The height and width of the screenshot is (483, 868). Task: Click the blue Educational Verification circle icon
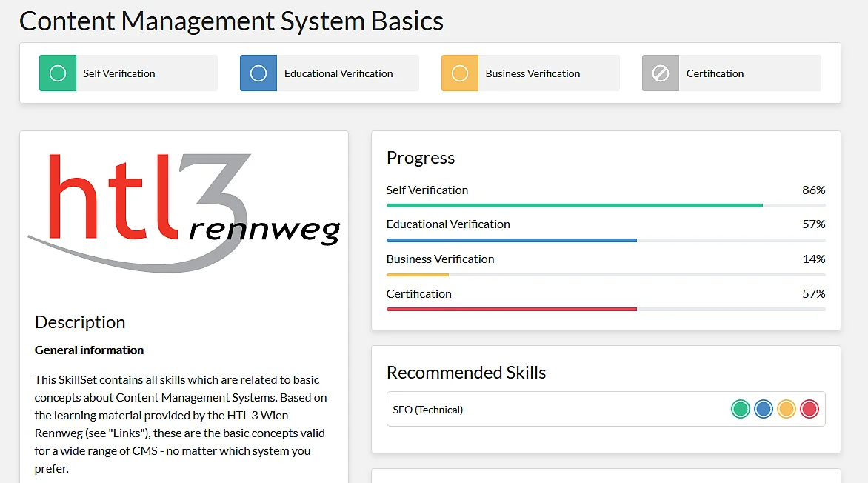click(258, 73)
